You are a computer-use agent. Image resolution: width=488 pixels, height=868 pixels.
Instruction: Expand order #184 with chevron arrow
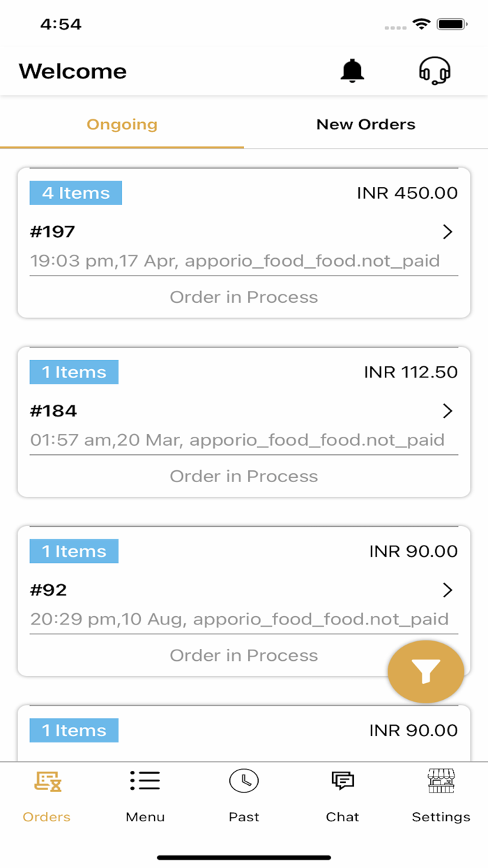(x=448, y=411)
